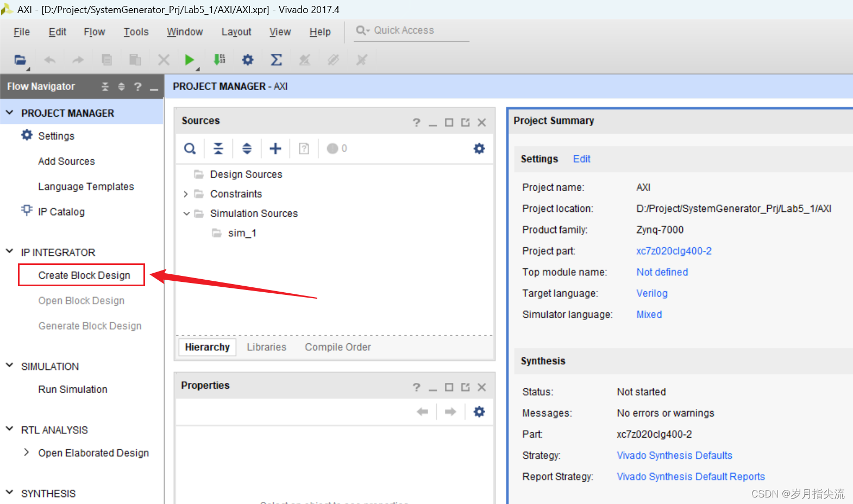Click Verilog target language link
Viewport: 853px width, 504px height.
tap(652, 293)
